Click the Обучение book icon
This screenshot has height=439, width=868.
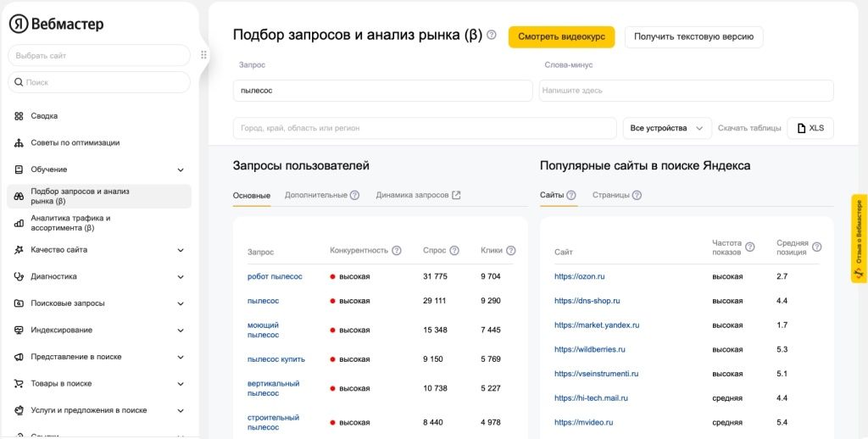[x=19, y=169]
